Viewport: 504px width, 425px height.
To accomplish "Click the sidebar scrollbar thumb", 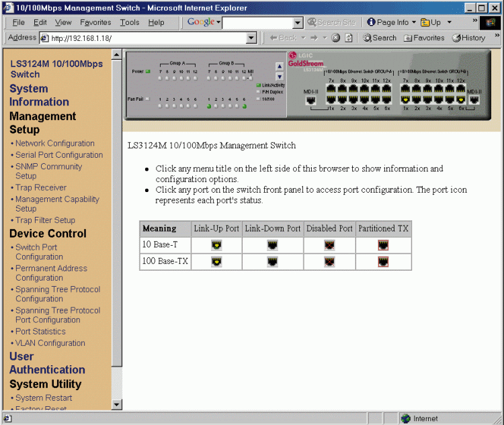I will (x=117, y=213).
